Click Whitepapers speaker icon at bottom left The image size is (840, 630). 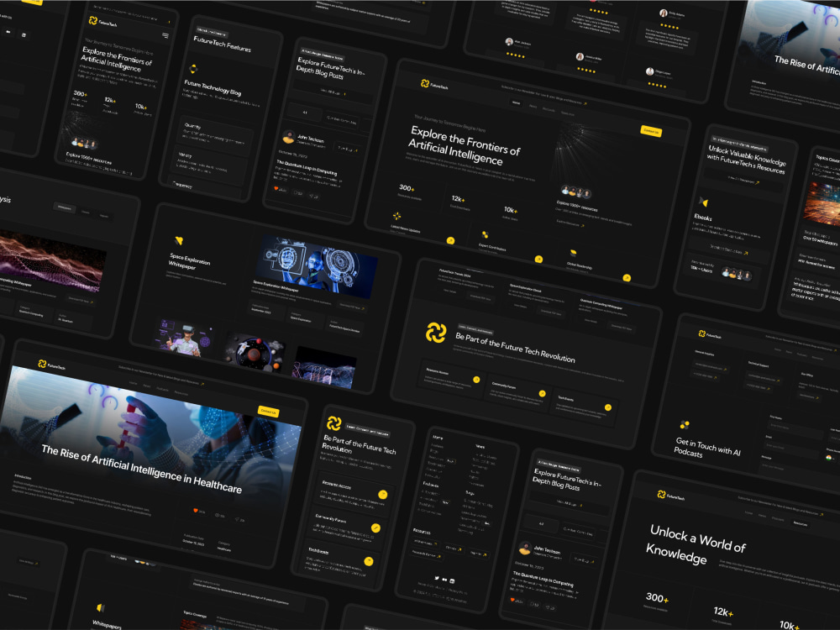[100, 607]
